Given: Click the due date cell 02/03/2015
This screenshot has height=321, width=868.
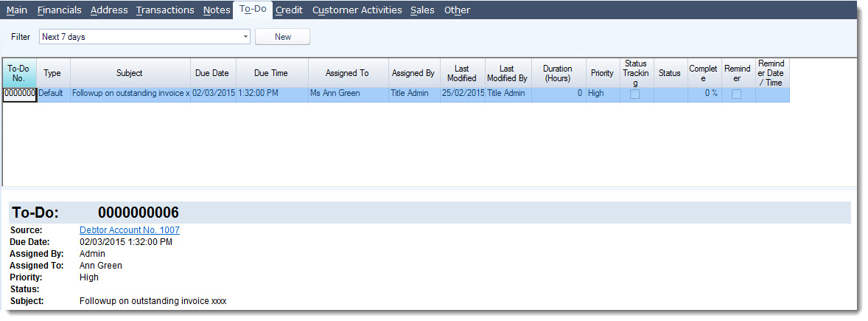Looking at the screenshot, I should 213,94.
